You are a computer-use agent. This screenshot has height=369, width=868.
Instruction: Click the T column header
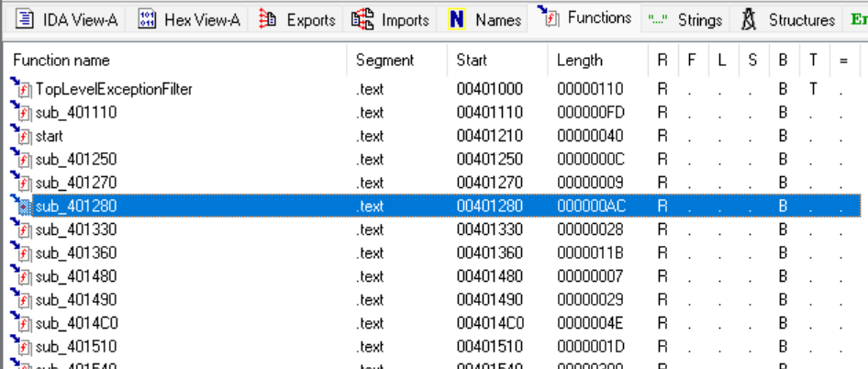(x=813, y=60)
